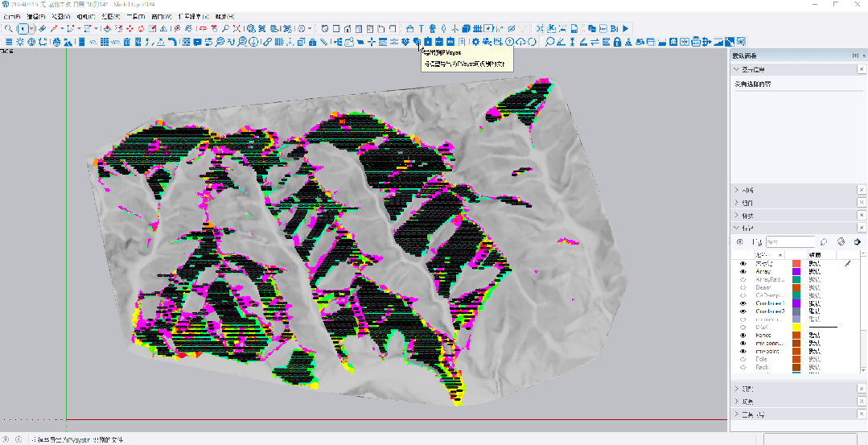Viewport: 868px width, 445px height.
Task: Click the 'Bi' toolbar button
Action: pyautogui.click(x=615, y=29)
